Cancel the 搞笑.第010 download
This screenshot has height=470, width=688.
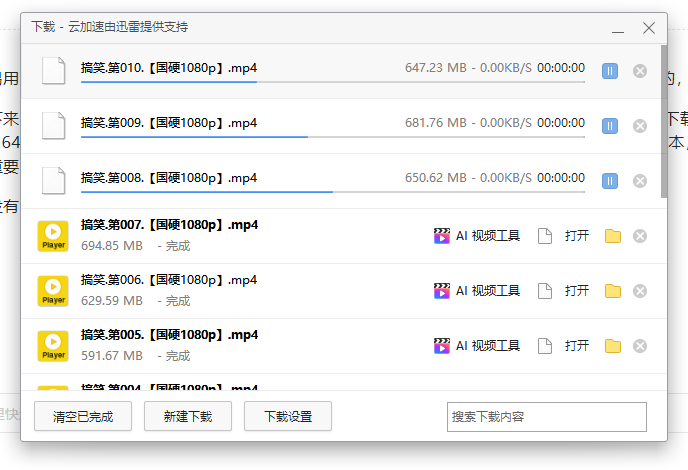[x=640, y=71]
